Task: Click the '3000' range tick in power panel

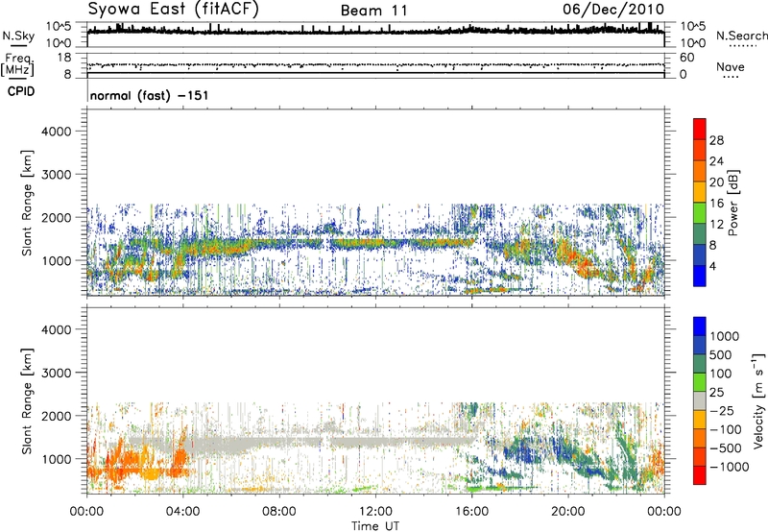Action: point(57,175)
